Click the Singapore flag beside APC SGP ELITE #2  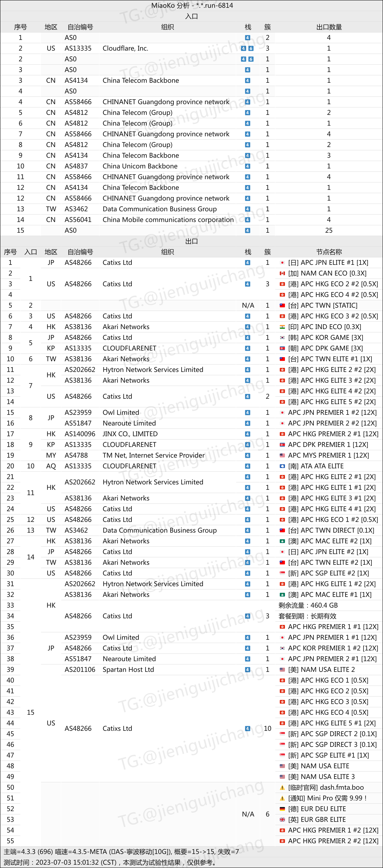point(282,573)
